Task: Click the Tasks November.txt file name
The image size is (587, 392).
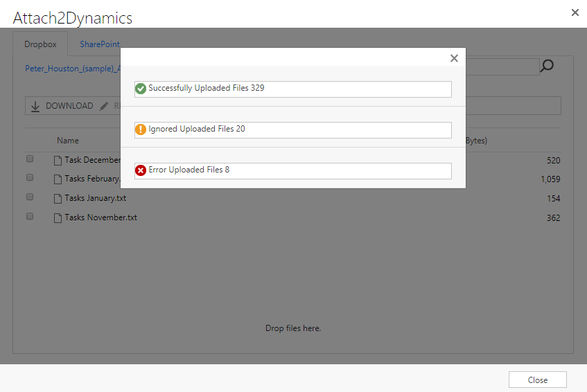Action: coord(100,217)
